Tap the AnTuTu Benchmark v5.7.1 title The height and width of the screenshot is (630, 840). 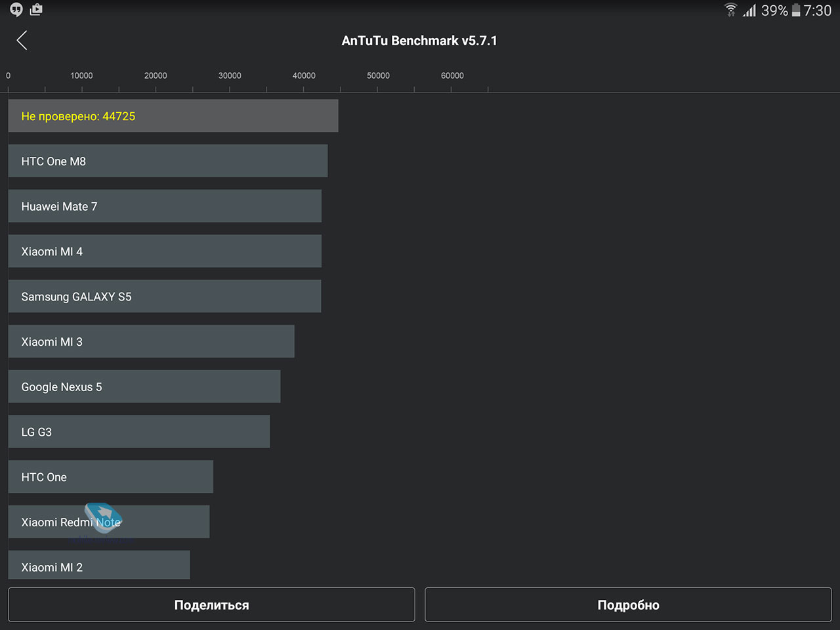419,41
